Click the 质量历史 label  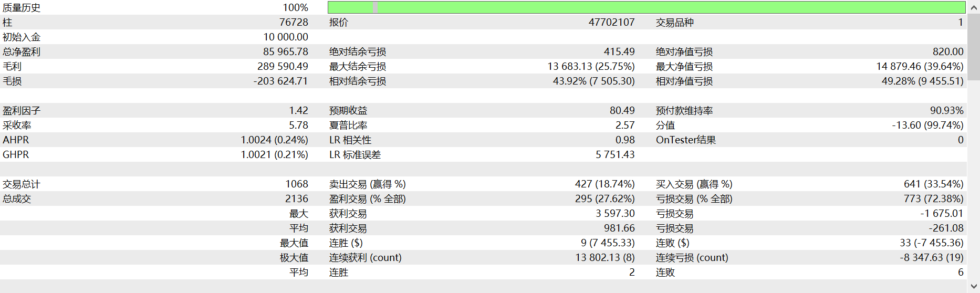click(22, 8)
